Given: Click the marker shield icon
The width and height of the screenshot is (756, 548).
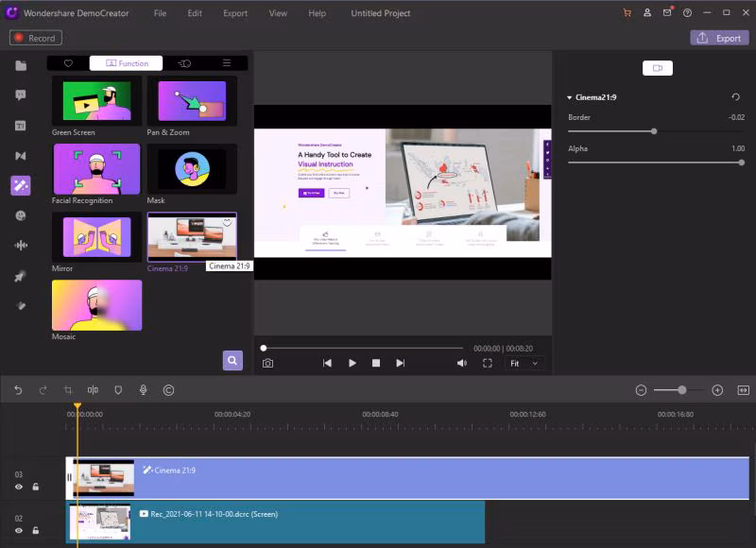Looking at the screenshot, I should point(118,390).
